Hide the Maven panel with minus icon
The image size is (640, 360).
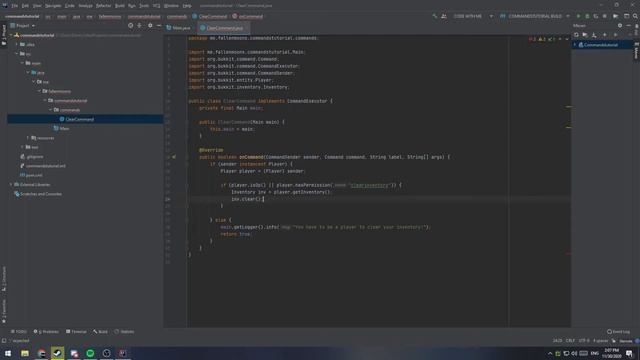[x=629, y=25]
